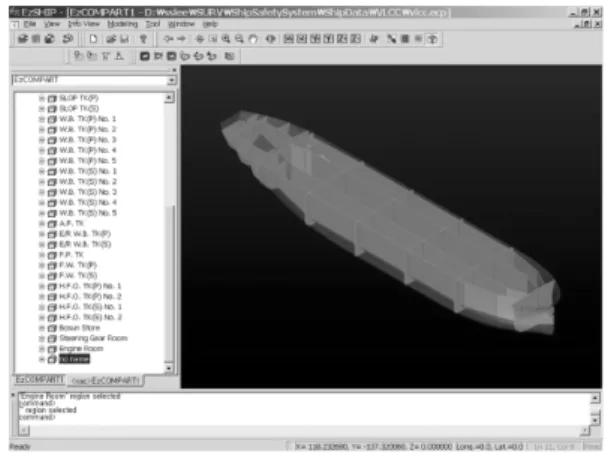Open the Info View menu
The width and height of the screenshot is (605, 456).
(x=84, y=24)
